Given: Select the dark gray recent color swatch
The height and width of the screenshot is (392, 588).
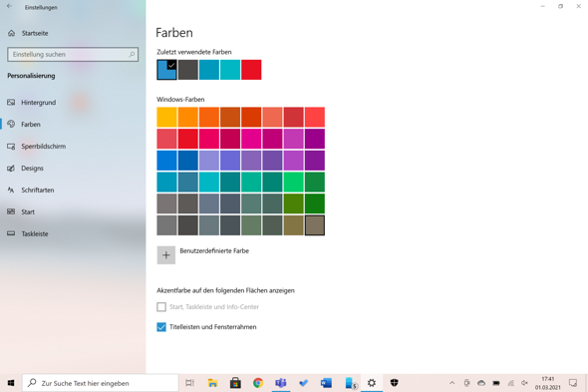Looking at the screenshot, I should [x=188, y=70].
